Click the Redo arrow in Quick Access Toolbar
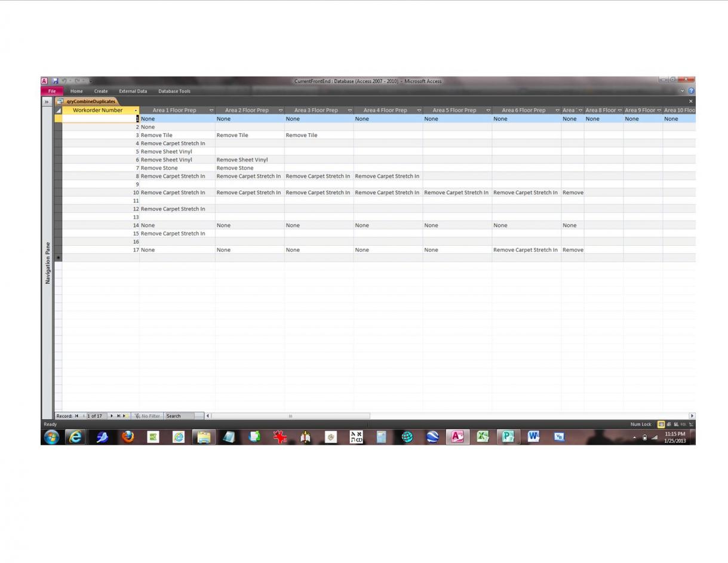Image resolution: width=728 pixels, height=563 pixels. point(78,81)
